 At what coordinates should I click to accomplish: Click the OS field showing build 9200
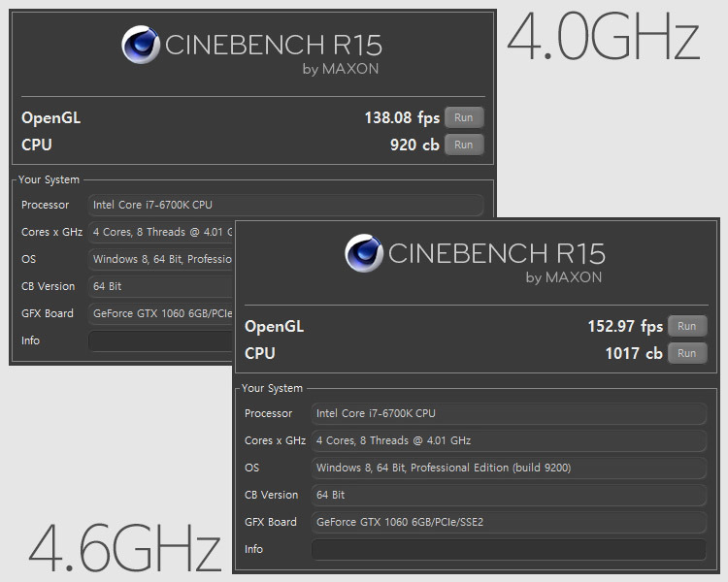pos(509,468)
